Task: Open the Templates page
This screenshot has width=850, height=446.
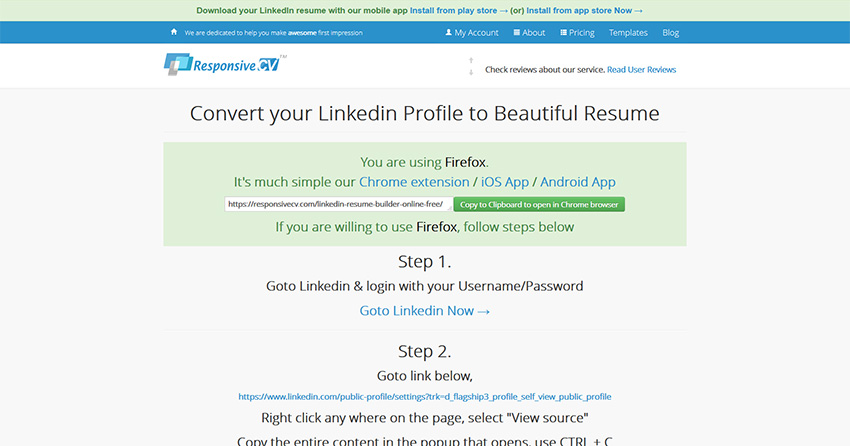Action: (628, 32)
